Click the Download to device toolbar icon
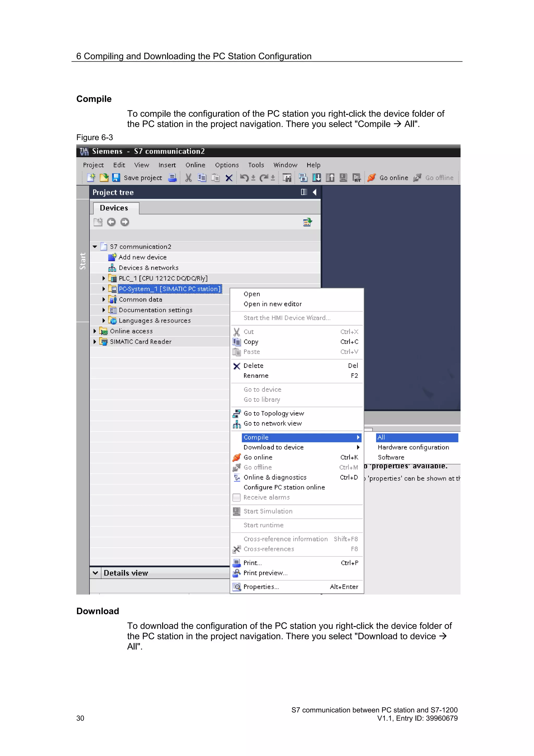 pos(317,177)
